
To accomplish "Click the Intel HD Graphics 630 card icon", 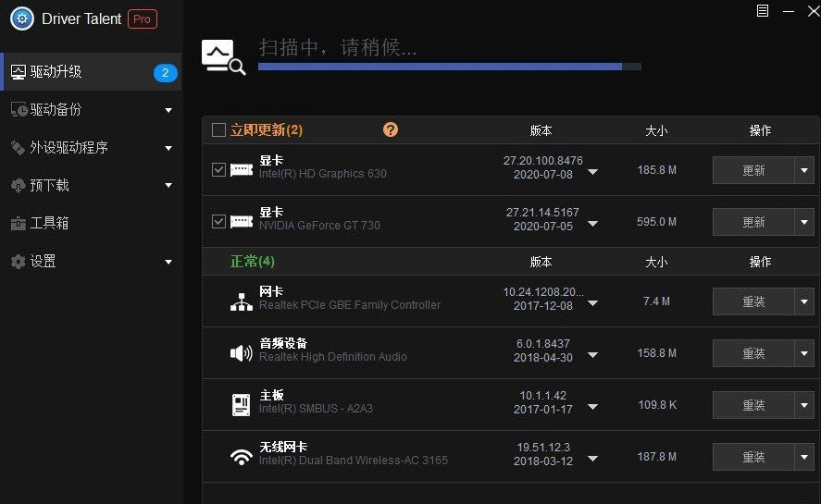I will 242,170.
